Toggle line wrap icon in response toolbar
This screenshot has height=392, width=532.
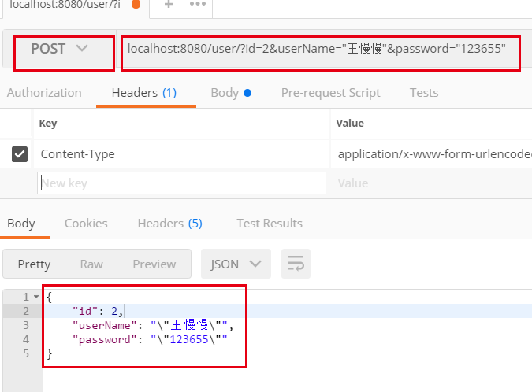click(x=296, y=264)
